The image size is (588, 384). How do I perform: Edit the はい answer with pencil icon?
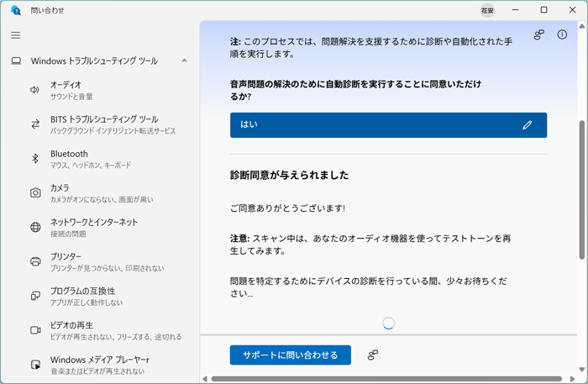pyautogui.click(x=527, y=125)
